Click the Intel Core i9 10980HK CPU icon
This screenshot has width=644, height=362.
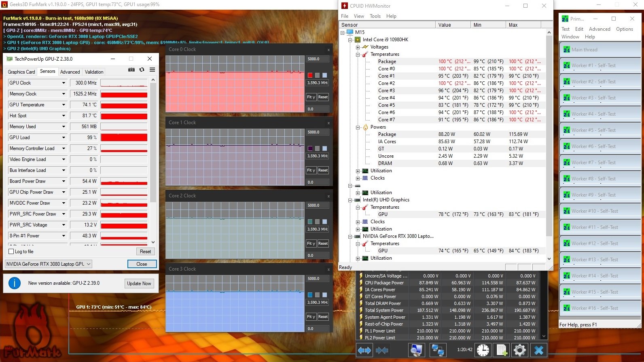[358, 40]
